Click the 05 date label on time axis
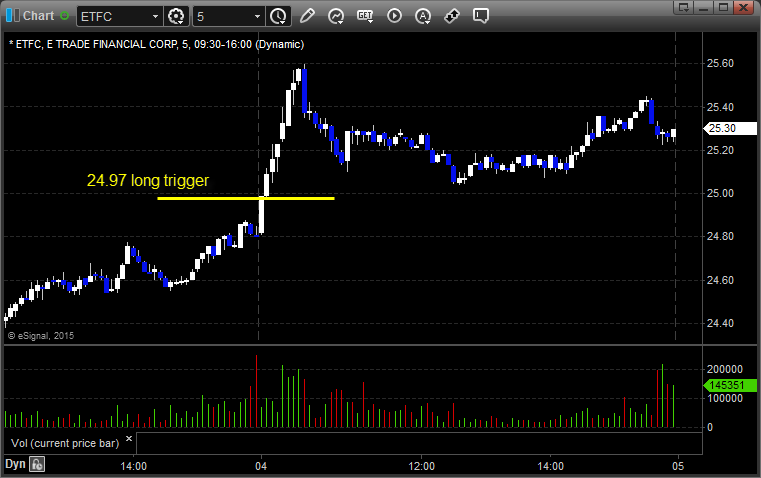The image size is (761, 478). (678, 466)
